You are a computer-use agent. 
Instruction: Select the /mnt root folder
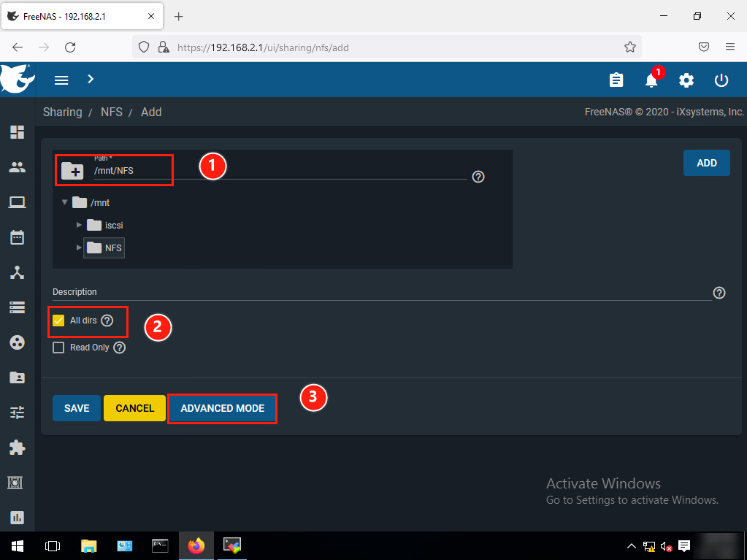click(x=91, y=202)
